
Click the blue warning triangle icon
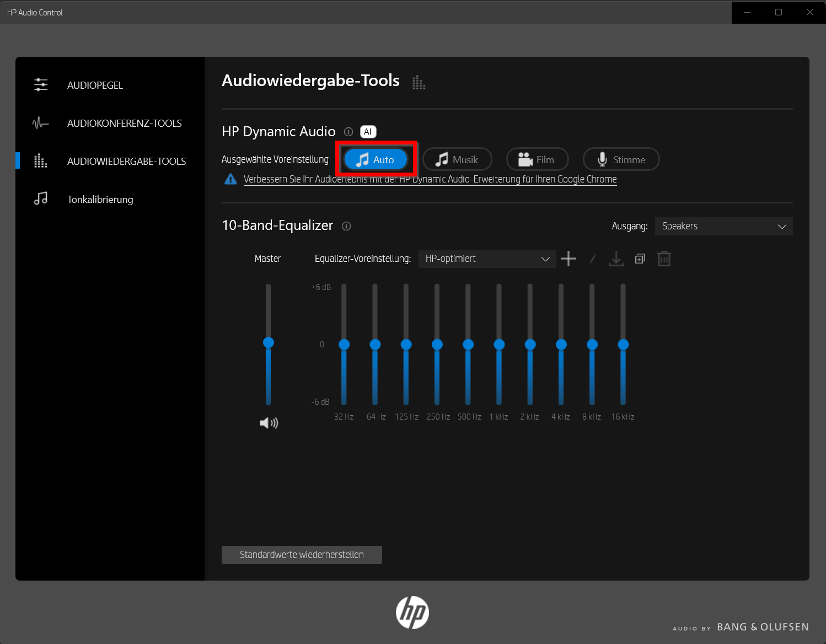pyautogui.click(x=230, y=179)
